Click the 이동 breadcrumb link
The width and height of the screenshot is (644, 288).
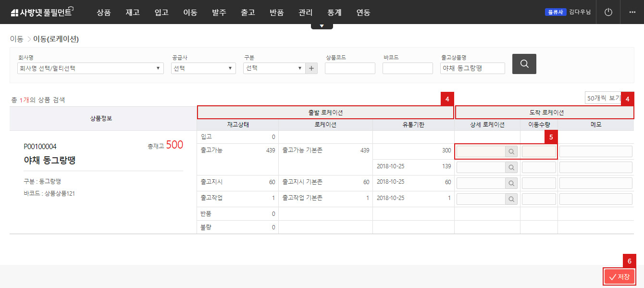pos(16,39)
